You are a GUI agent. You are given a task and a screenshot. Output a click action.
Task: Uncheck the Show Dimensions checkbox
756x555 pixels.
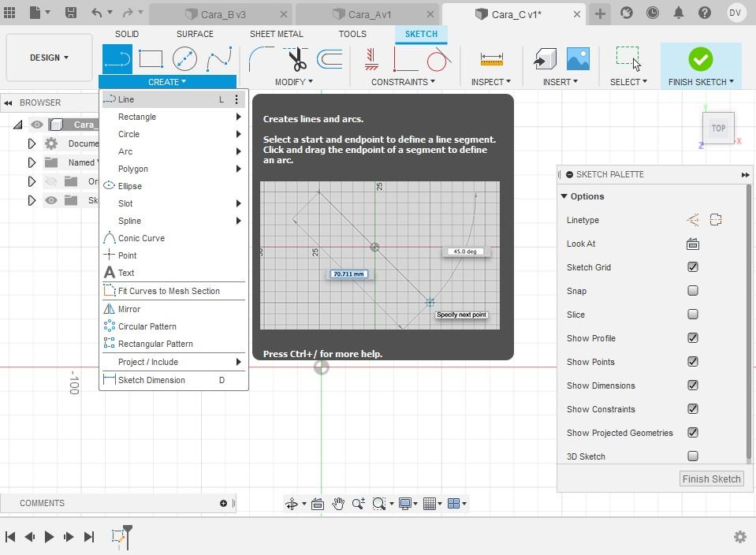693,386
